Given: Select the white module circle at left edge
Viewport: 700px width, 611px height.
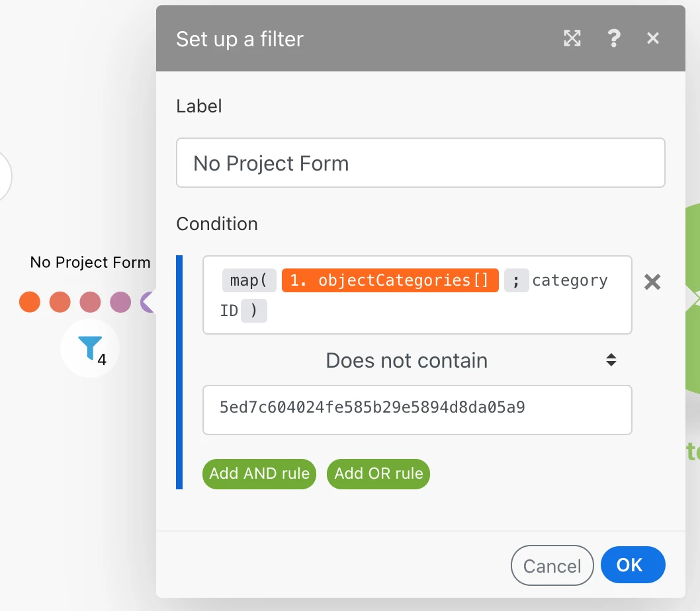Looking at the screenshot, I should tap(4, 177).
